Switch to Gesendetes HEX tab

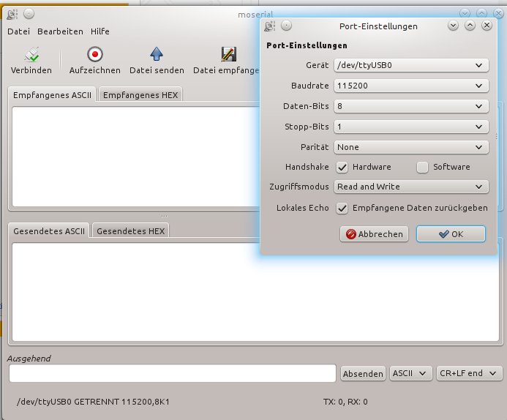(x=131, y=231)
